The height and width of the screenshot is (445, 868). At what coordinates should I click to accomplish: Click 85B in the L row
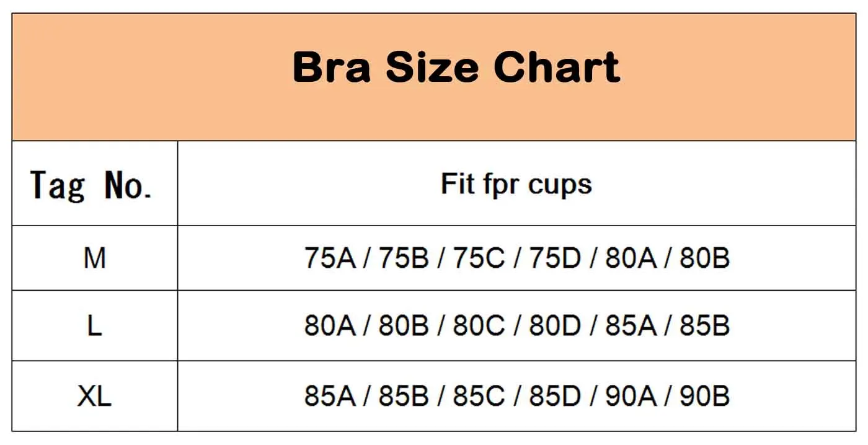[704, 326]
